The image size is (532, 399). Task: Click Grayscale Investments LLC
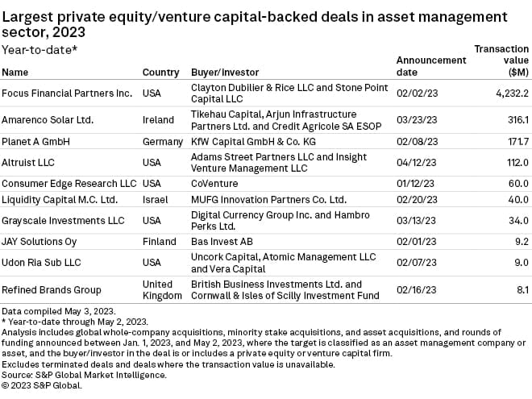[x=63, y=220]
